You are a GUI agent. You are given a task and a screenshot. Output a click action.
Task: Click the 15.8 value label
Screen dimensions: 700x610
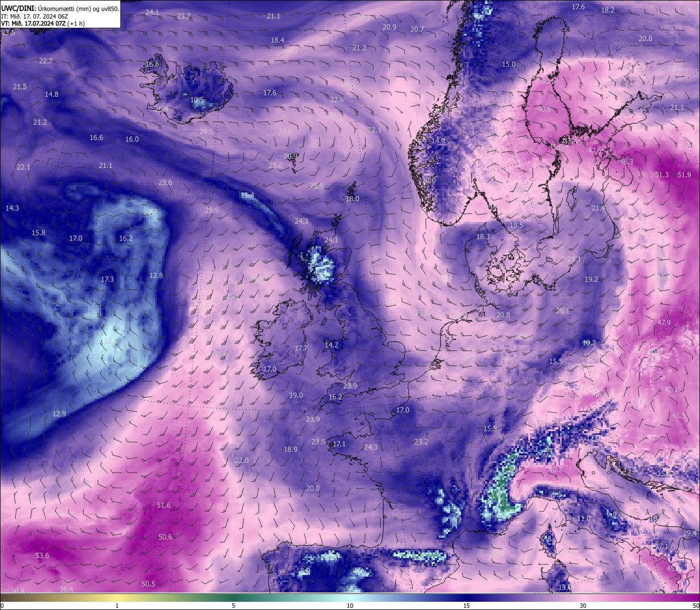(x=38, y=233)
